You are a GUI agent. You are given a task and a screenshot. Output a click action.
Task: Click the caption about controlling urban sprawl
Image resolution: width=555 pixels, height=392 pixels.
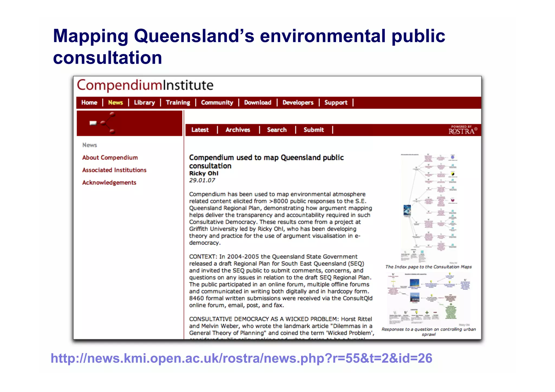pos(429,332)
